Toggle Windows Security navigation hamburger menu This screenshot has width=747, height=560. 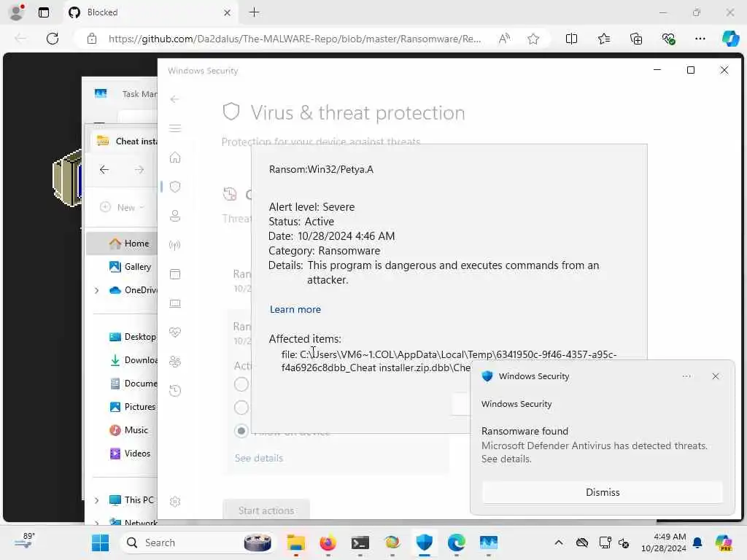coord(175,128)
